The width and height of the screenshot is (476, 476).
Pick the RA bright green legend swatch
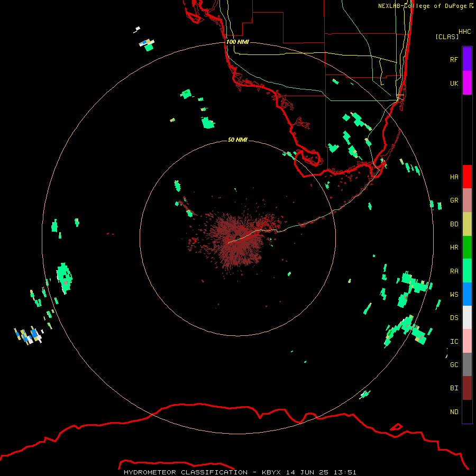(467, 271)
